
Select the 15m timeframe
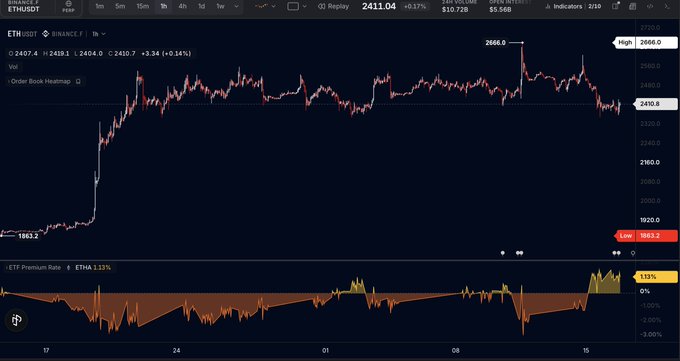142,7
